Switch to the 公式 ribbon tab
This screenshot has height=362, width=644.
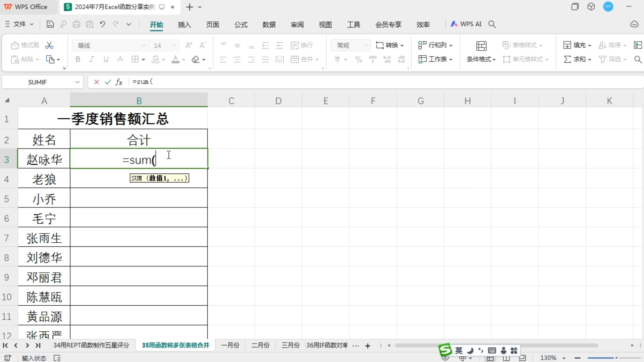pyautogui.click(x=241, y=24)
